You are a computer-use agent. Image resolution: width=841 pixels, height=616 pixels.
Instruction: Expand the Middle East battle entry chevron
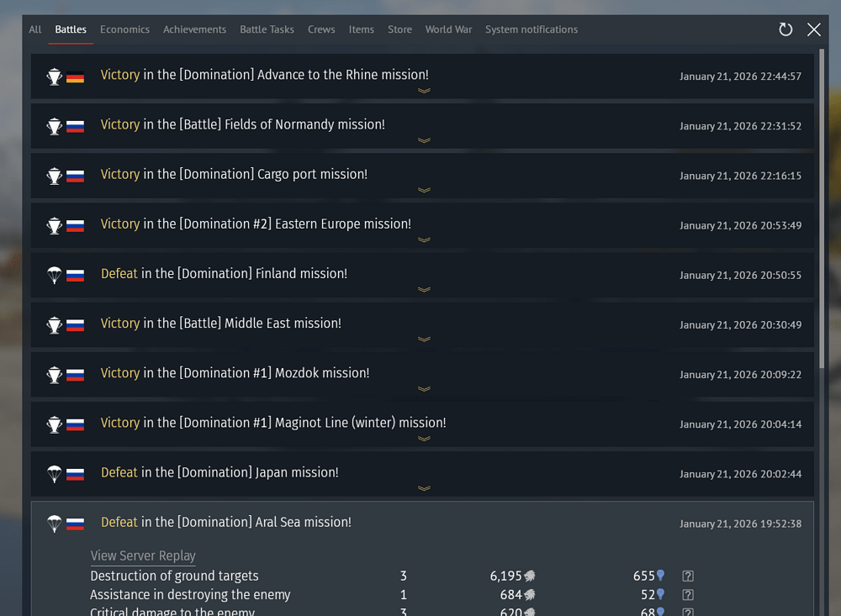coord(424,339)
